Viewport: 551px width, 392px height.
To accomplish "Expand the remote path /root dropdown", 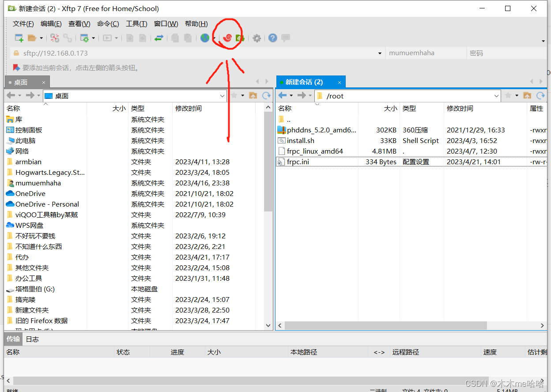I will [x=497, y=96].
